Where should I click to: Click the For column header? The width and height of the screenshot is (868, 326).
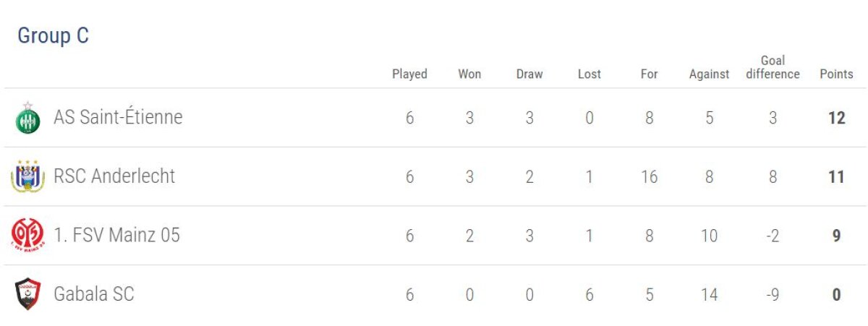(x=649, y=74)
